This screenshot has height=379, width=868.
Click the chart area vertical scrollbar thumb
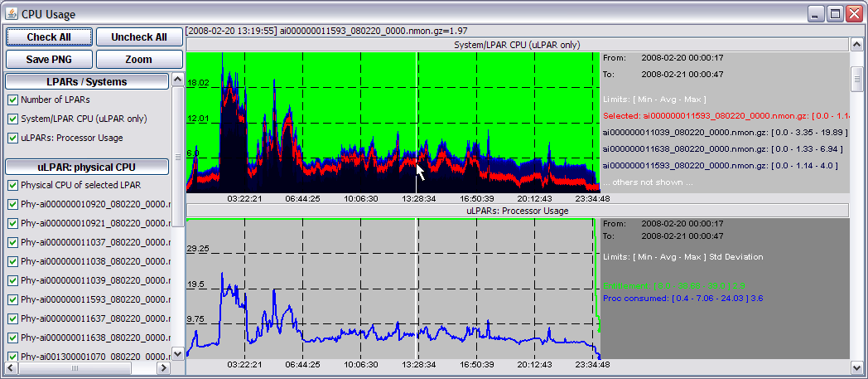pyautogui.click(x=857, y=78)
